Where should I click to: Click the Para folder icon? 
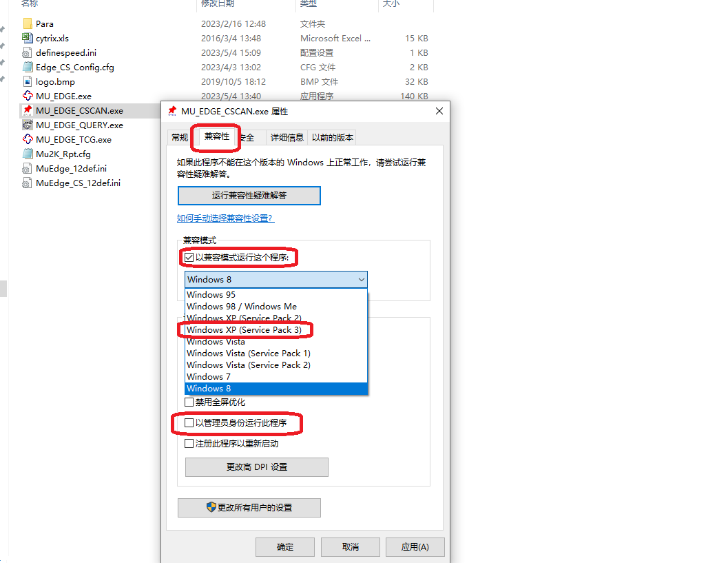[x=28, y=23]
